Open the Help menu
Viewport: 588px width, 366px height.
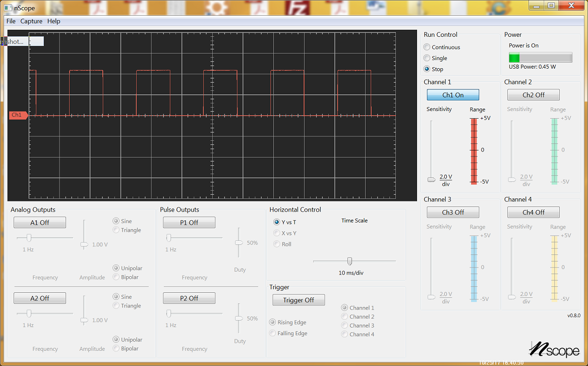tap(53, 21)
